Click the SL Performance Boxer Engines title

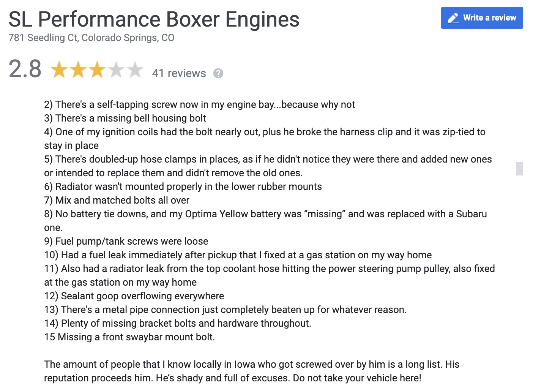point(154,19)
